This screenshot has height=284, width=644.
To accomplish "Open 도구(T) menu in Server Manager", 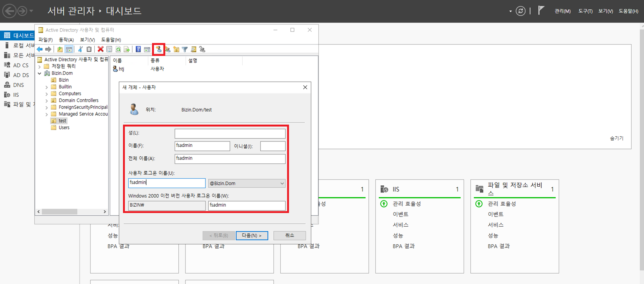I will (585, 11).
